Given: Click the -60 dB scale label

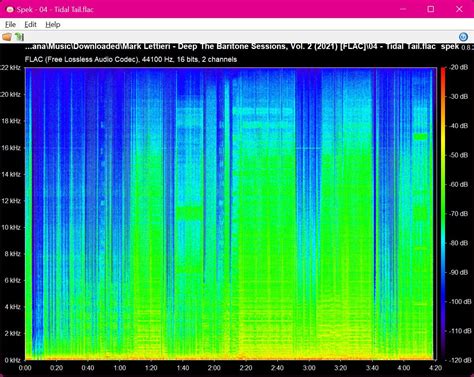Looking at the screenshot, I should [x=459, y=184].
